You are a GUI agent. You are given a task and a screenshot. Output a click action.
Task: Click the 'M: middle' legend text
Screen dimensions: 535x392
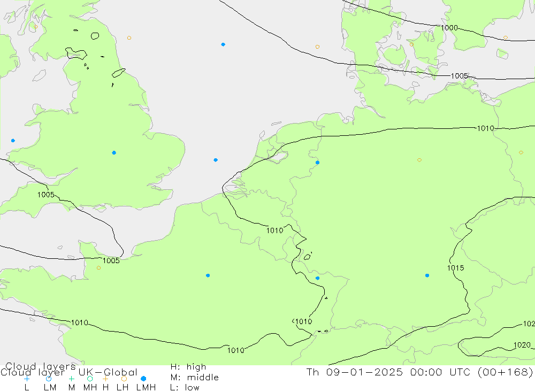[195, 378]
